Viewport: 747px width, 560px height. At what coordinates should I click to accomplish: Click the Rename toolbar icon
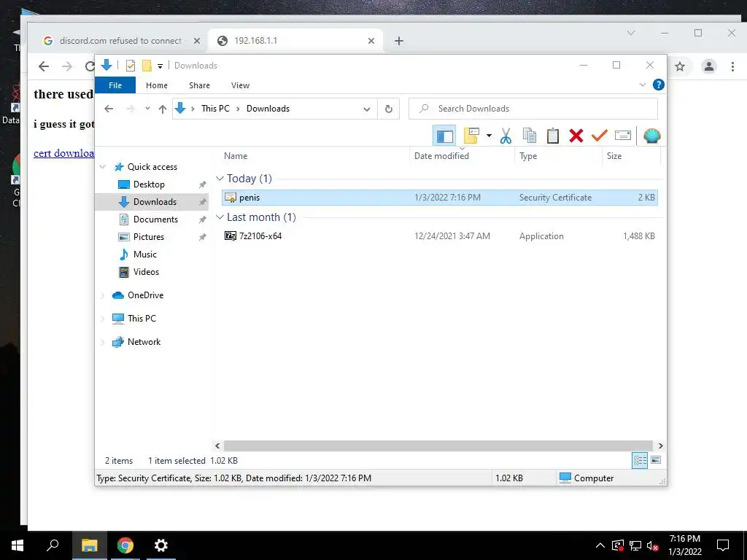[623, 136]
